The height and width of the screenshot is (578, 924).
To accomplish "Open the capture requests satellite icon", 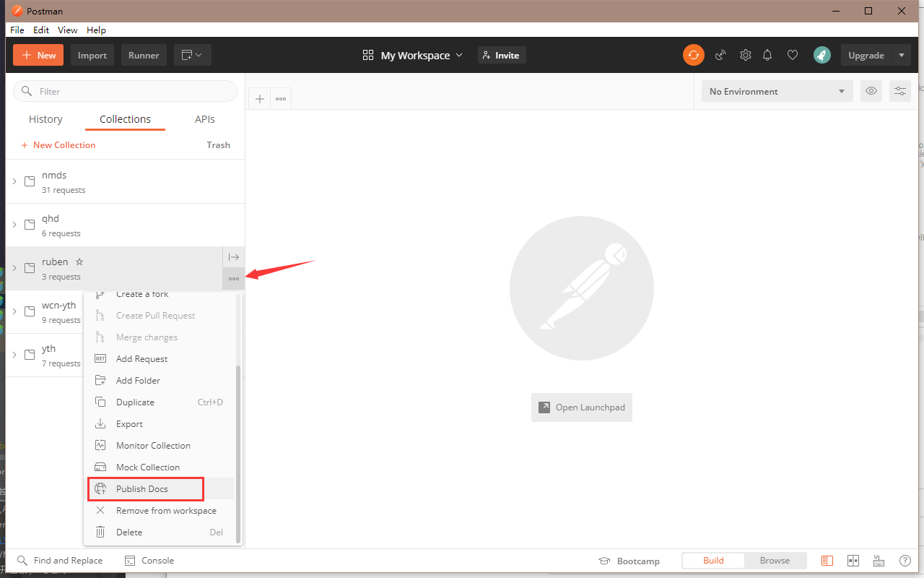I will tap(720, 55).
